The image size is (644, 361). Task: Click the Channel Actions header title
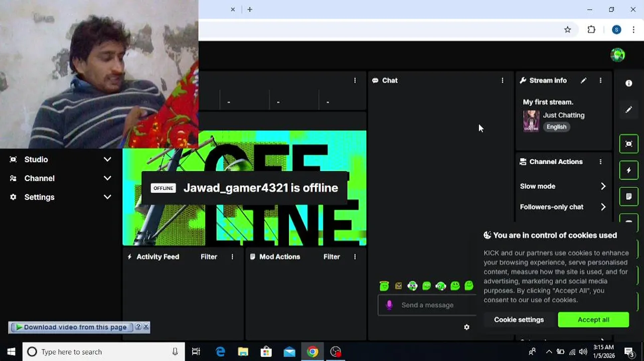(556, 161)
